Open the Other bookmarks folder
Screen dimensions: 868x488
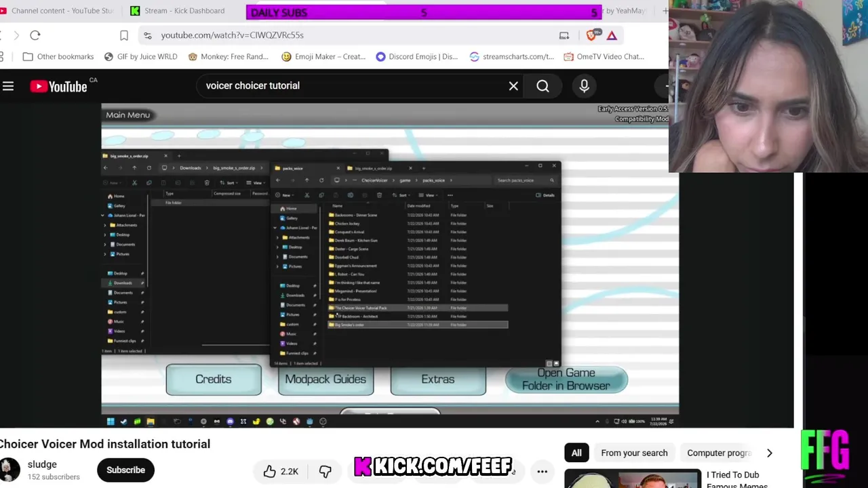click(58, 57)
